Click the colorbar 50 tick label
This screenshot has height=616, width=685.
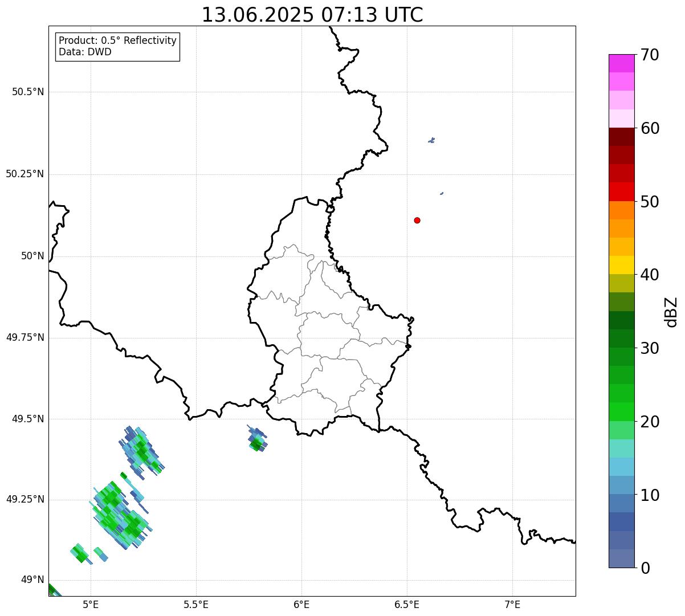click(650, 202)
